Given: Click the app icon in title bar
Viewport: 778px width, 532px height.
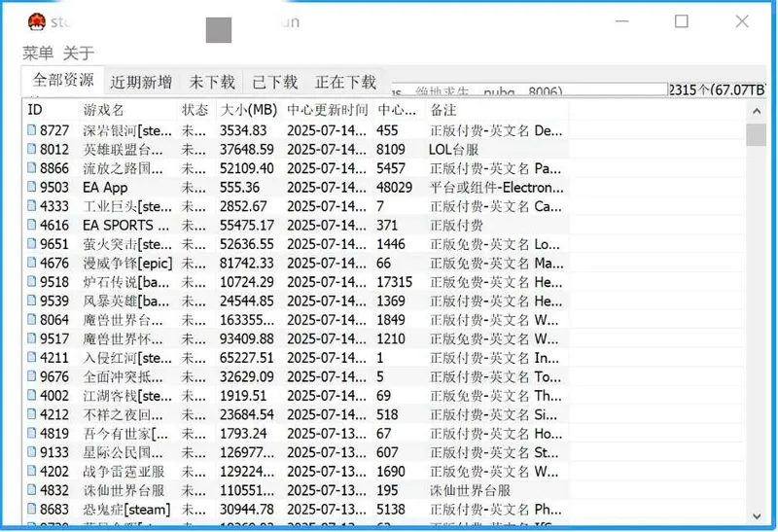Looking at the screenshot, I should tap(35, 21).
